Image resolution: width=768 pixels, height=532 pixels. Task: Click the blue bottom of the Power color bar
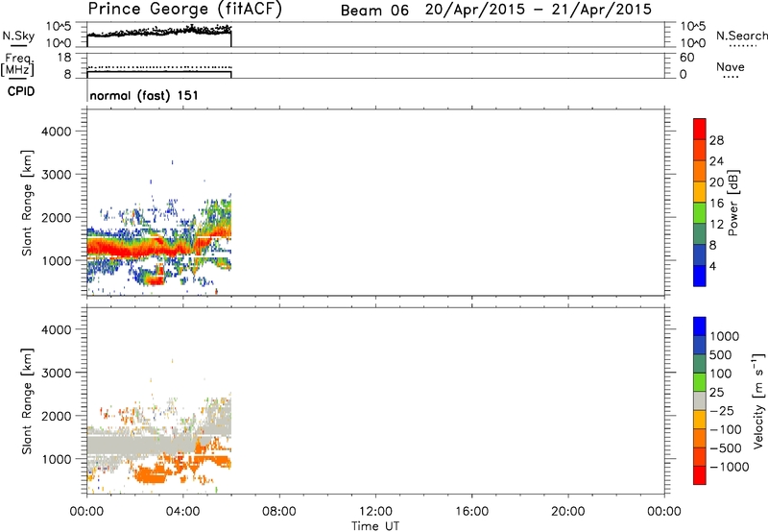coord(700,276)
